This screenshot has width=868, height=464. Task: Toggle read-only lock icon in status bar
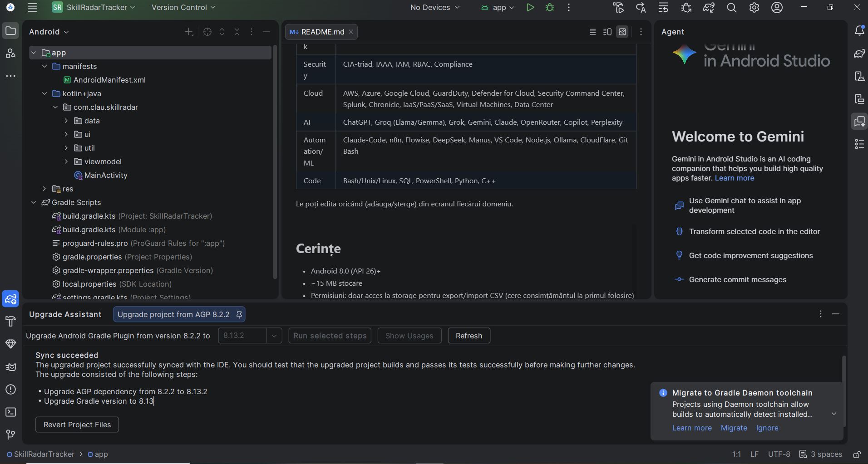(x=857, y=454)
